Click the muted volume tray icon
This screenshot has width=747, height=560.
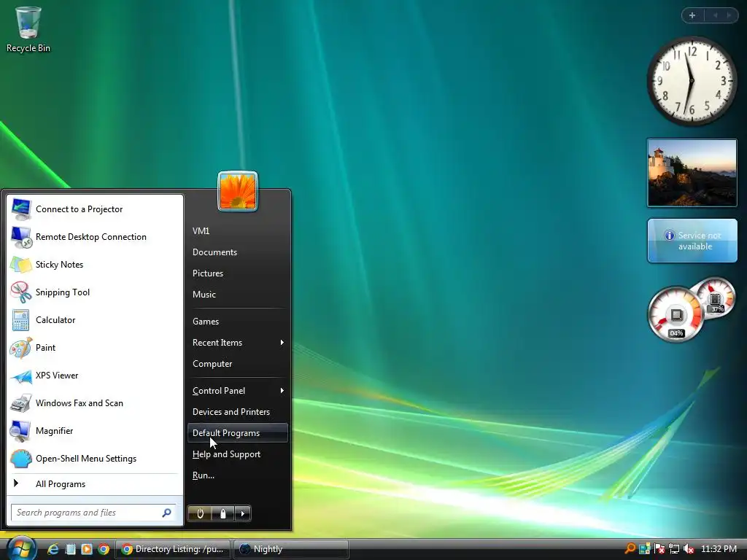click(x=689, y=549)
